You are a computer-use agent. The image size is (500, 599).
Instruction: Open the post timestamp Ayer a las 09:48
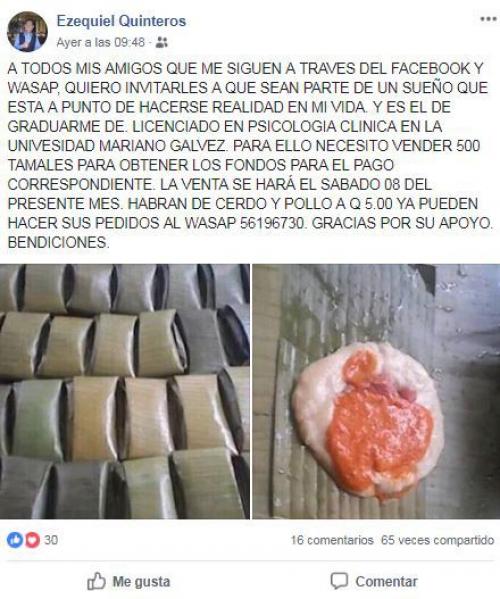(101, 42)
